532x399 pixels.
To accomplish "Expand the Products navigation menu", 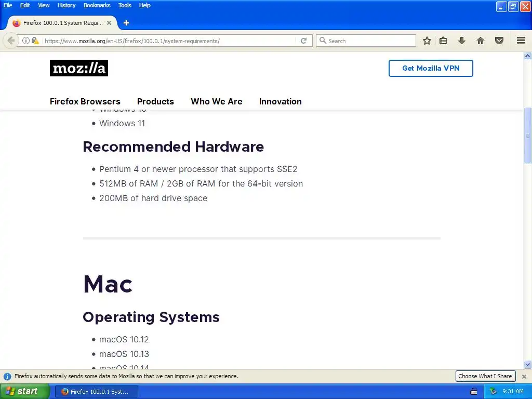I will coord(155,101).
